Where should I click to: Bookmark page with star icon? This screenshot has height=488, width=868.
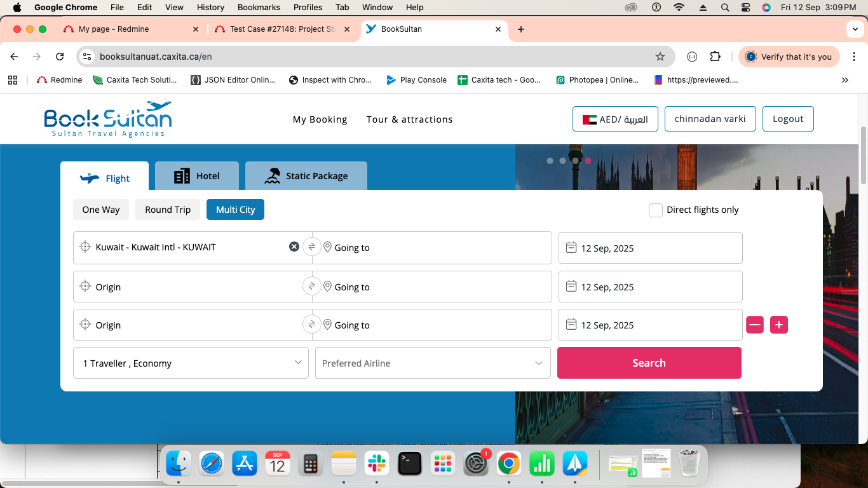coord(660,57)
